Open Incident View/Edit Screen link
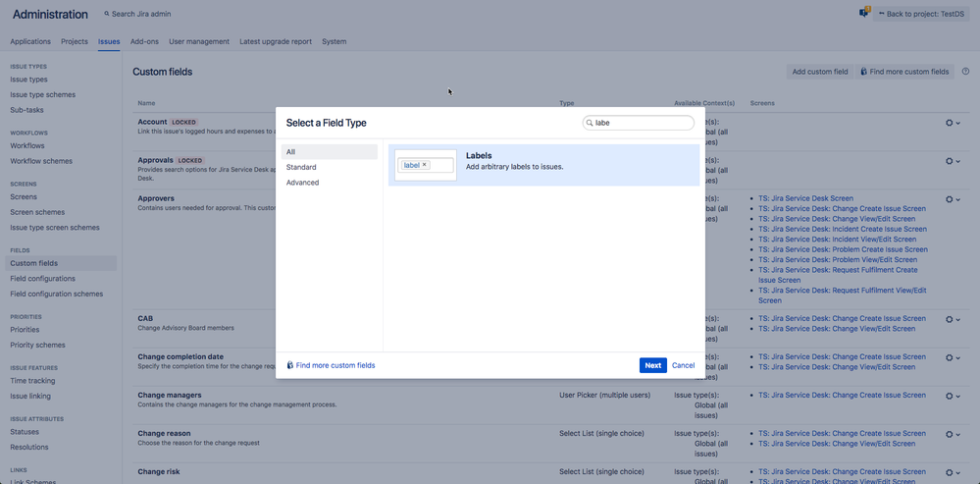 [x=838, y=239]
